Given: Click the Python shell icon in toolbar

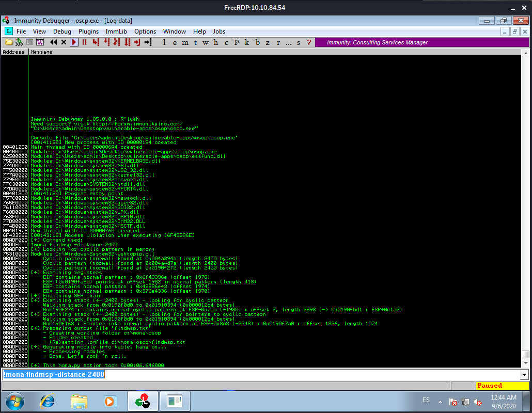Looking at the screenshot, I should coord(19,42).
